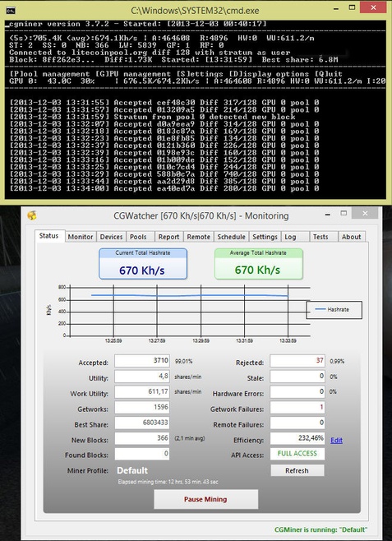Open the Monitor tab

pos(81,237)
